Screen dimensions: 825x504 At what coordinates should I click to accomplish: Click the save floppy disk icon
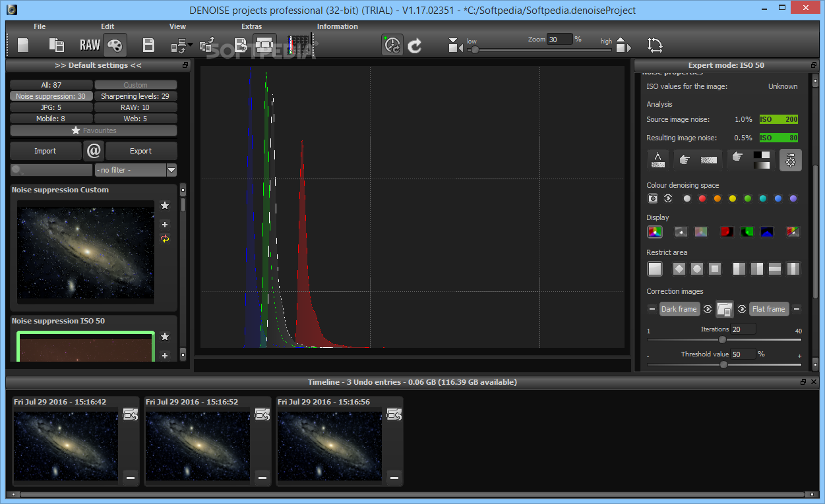click(149, 45)
